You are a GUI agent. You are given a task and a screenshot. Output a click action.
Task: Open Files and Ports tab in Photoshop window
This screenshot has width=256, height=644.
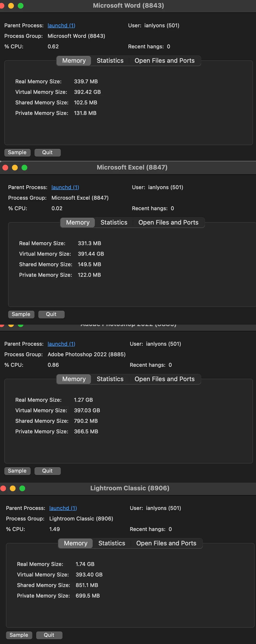pos(165,379)
